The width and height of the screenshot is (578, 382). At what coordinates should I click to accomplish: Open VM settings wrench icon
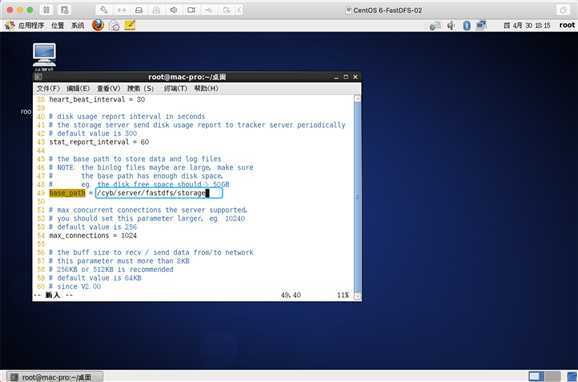104,10
